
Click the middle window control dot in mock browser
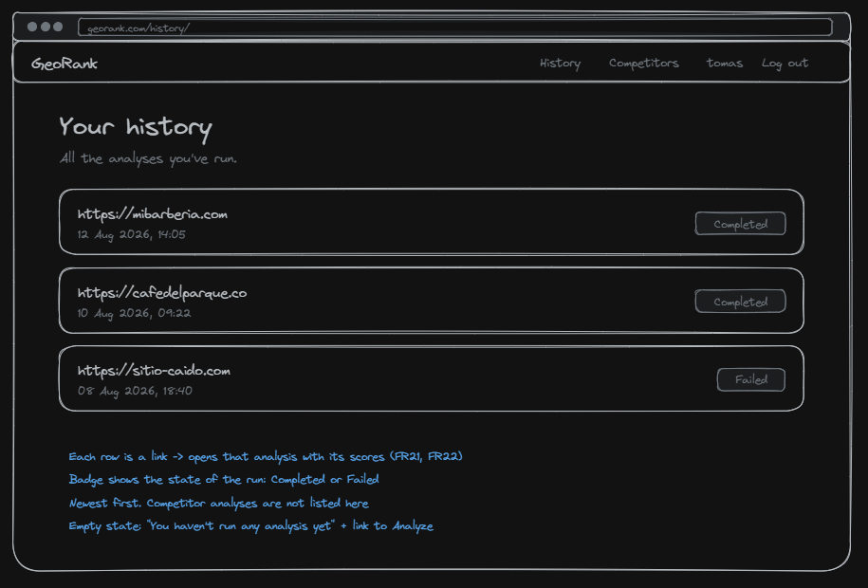pyautogui.click(x=46, y=27)
